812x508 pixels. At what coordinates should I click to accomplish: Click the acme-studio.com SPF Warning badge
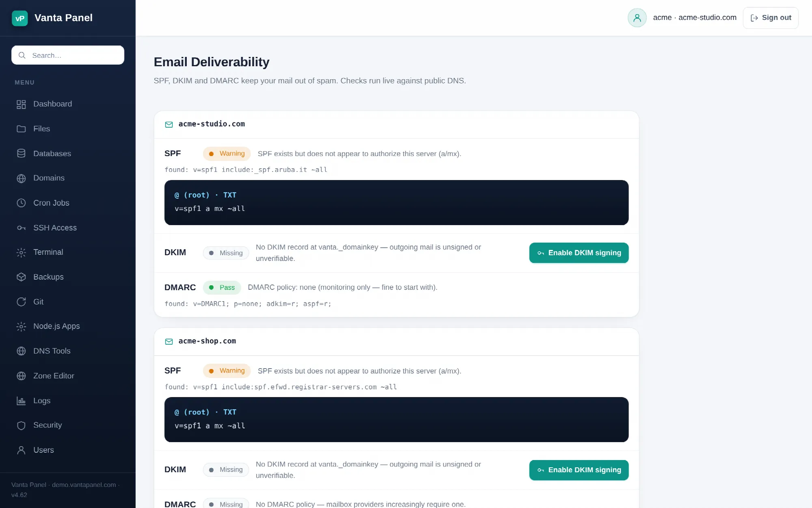coord(227,154)
